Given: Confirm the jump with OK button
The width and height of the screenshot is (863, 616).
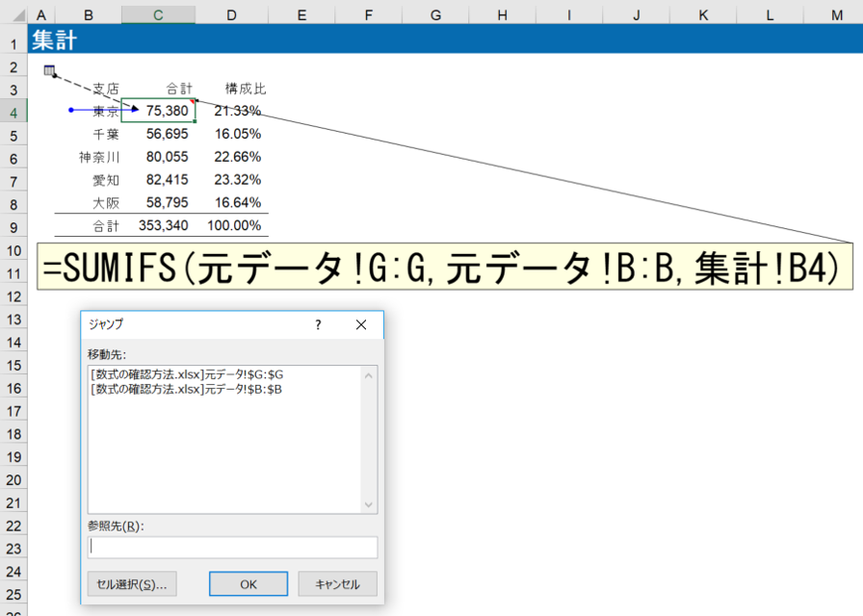Looking at the screenshot, I should (248, 584).
